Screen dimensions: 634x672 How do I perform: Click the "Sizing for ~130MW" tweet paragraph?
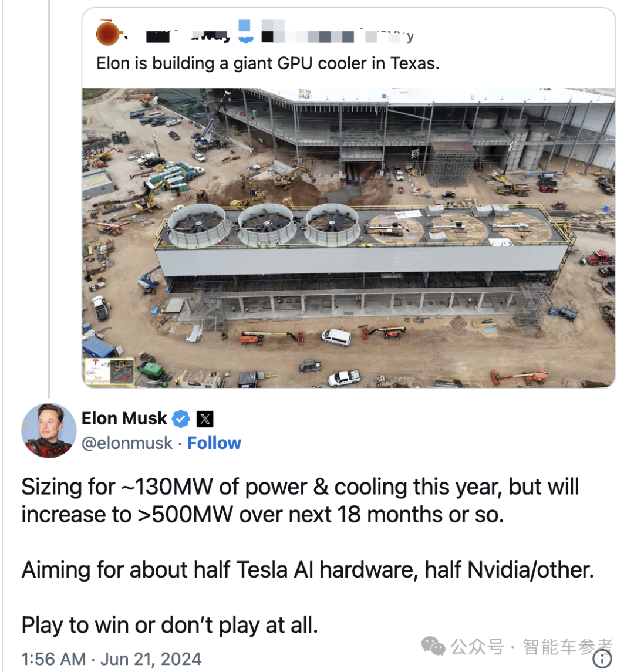point(300,501)
